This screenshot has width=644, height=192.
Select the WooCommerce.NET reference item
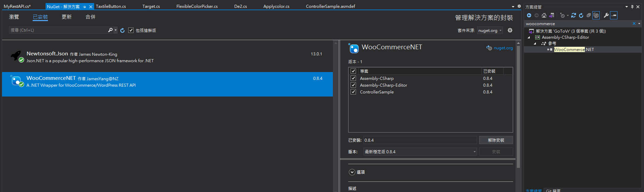coord(574,50)
